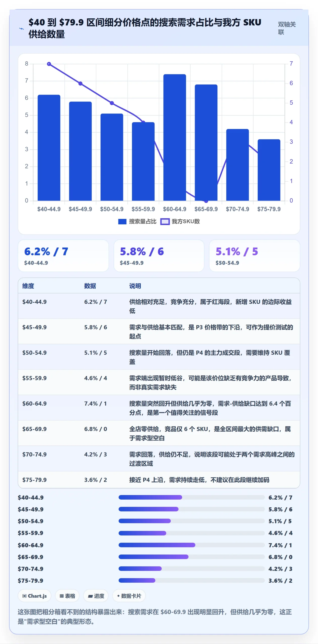Click the 表格 tag

tap(67, 596)
